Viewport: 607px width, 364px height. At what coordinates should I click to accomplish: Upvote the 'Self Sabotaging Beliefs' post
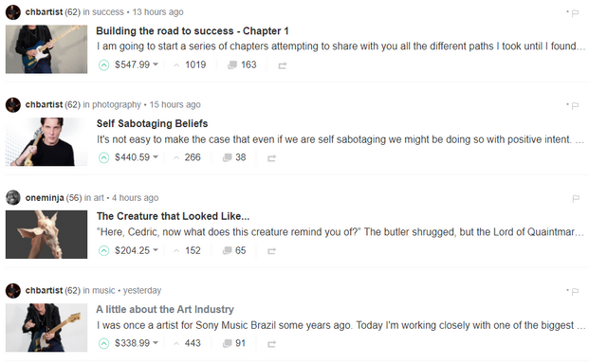pyautogui.click(x=103, y=157)
